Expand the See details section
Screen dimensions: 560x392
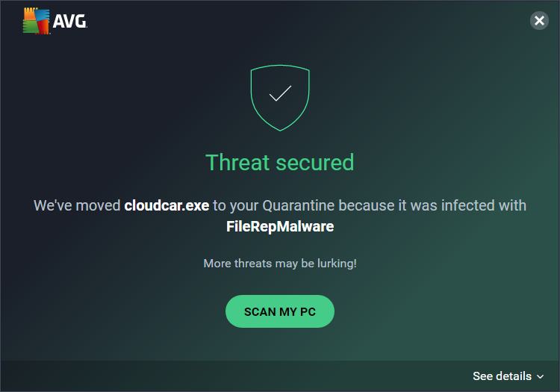click(x=508, y=376)
